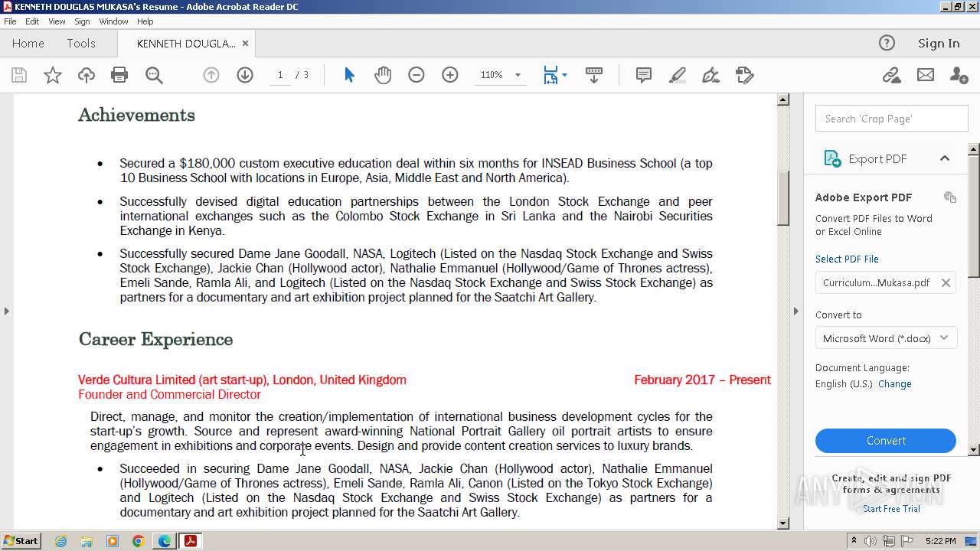Open File Explorer from taskbar
980x551 pixels.
tap(87, 541)
